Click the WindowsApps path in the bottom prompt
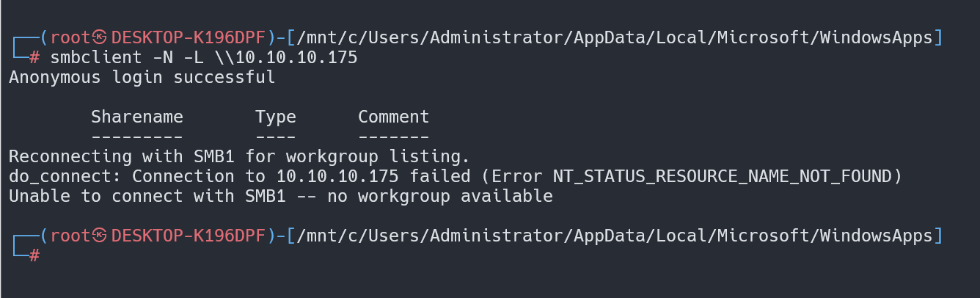This screenshot has width=980, height=298. tap(877, 236)
